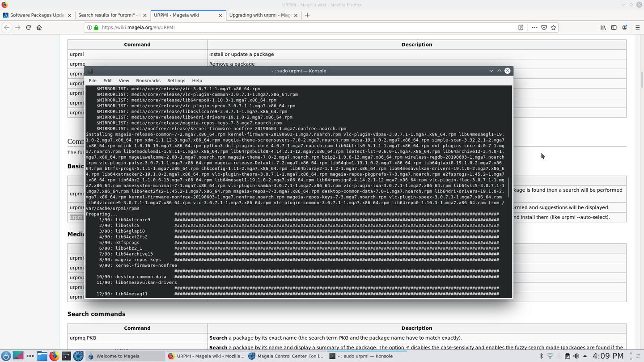Viewport: 644px width, 362px height.
Task: Click the Command column header in top table
Action: [x=137, y=44]
